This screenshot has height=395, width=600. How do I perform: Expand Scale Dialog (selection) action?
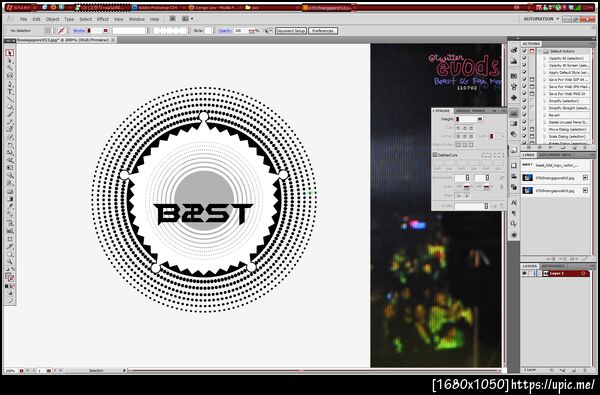(x=545, y=137)
